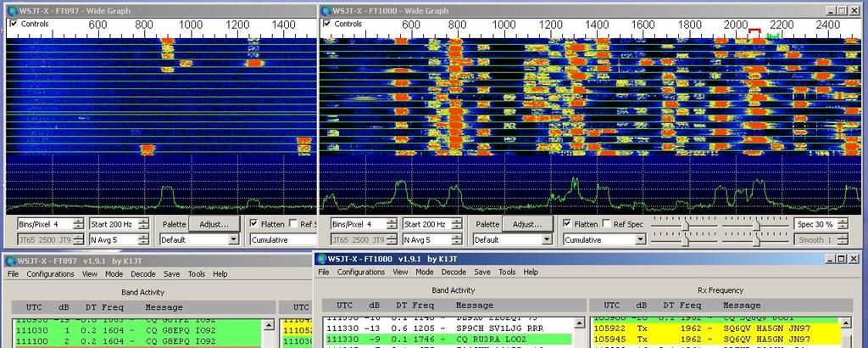Select 111100 CQ G8EPQ IO92 row in FT897
The image size is (868, 348).
point(138,341)
